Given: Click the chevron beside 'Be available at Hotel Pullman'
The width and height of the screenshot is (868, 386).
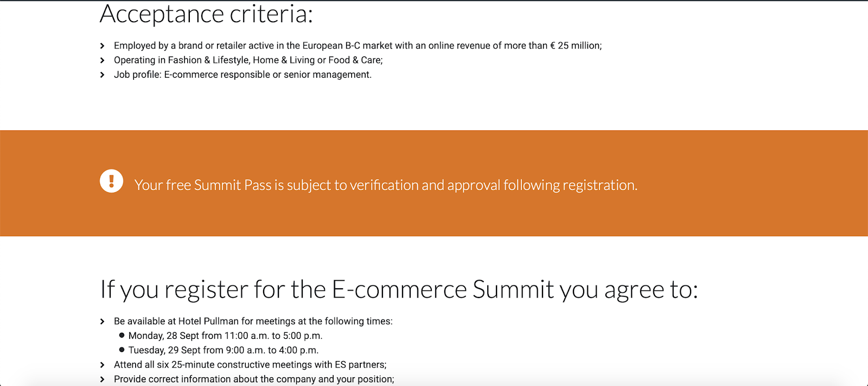Looking at the screenshot, I should click(x=102, y=321).
